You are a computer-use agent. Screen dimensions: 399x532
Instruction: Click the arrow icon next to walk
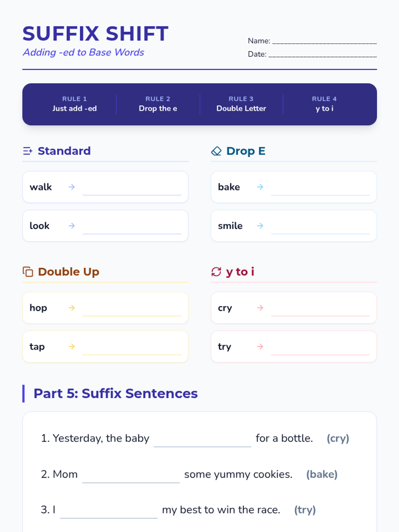pos(71,187)
